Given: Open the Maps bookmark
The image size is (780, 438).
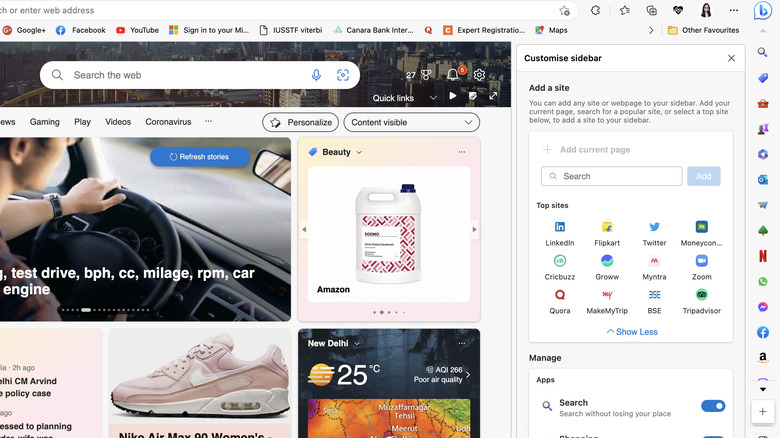Looking at the screenshot, I should 551,30.
